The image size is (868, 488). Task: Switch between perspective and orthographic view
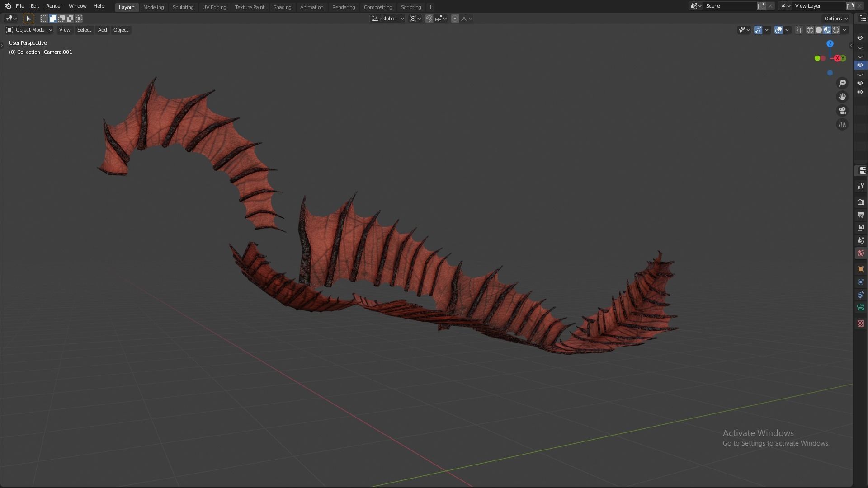[x=842, y=125]
